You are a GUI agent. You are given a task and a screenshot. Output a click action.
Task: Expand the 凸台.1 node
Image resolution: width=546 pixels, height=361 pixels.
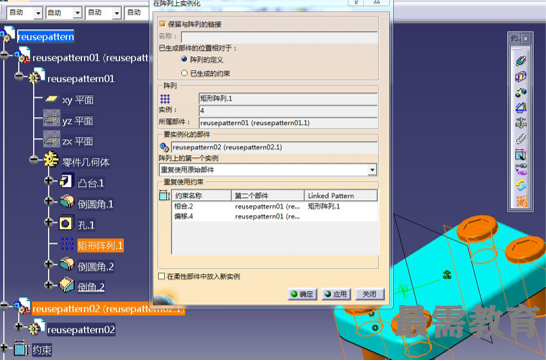tap(48, 180)
